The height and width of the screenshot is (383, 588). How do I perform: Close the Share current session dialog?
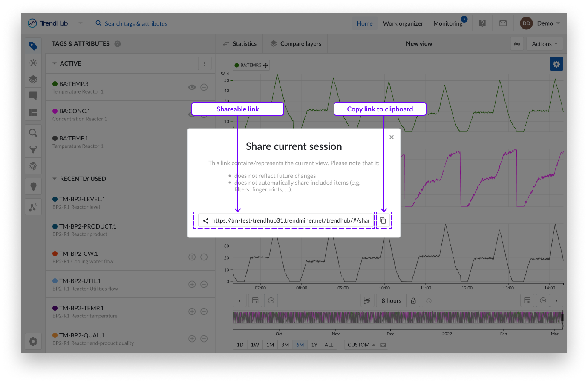(x=391, y=137)
